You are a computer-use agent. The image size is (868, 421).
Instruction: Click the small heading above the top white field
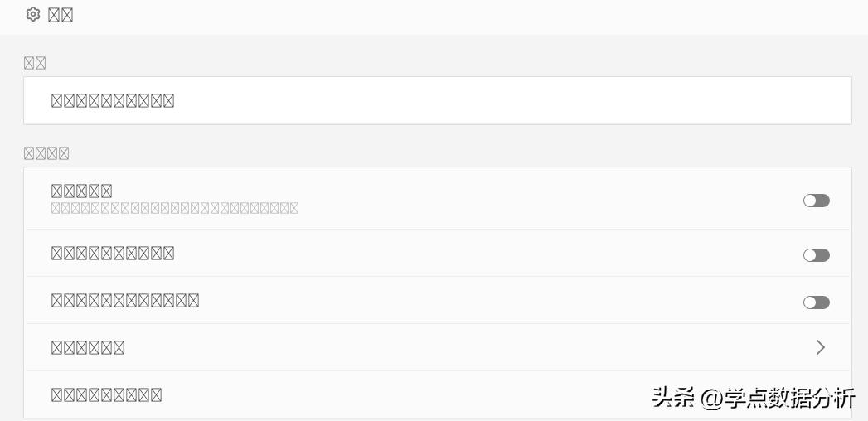(35, 63)
